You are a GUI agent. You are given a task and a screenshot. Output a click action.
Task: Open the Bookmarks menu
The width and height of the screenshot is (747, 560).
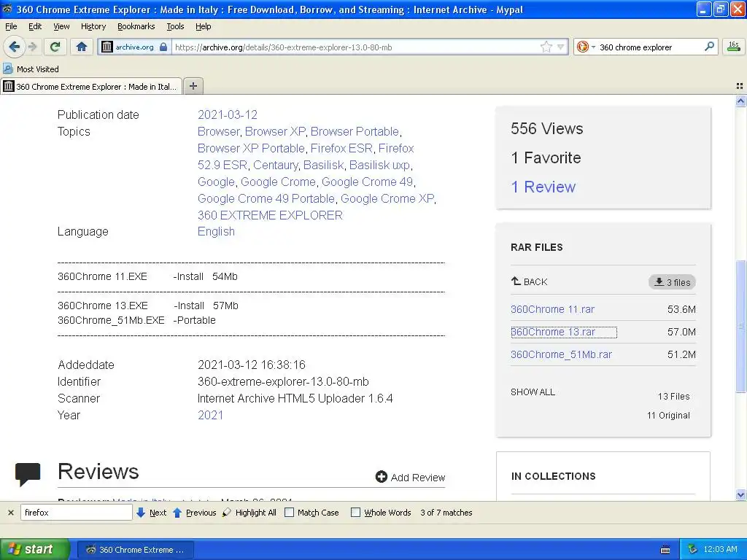[136, 26]
